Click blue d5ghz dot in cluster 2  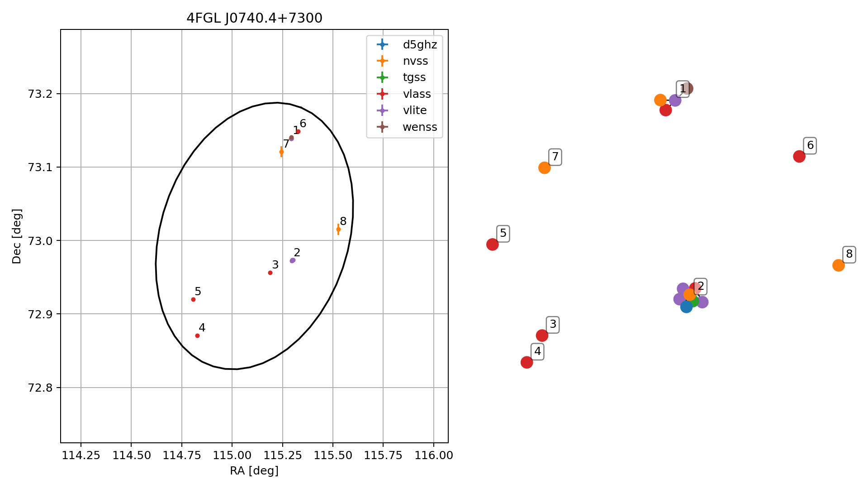tap(686, 307)
